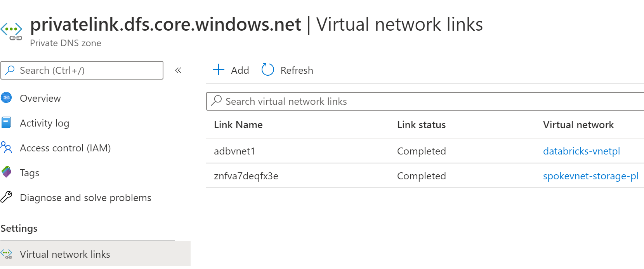The width and height of the screenshot is (644, 269).
Task: Click the plus icon to add link
Action: tap(219, 70)
